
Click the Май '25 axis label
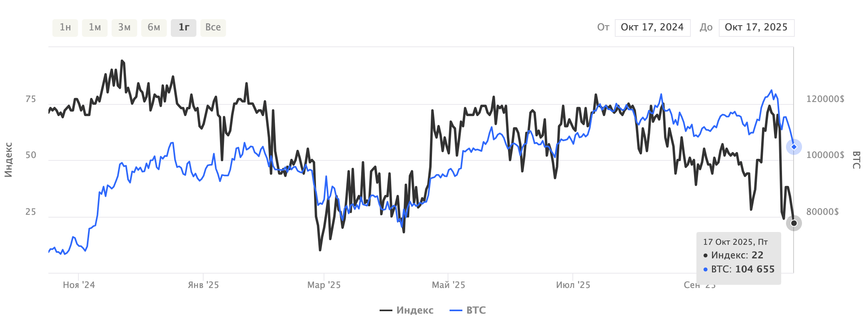click(448, 285)
